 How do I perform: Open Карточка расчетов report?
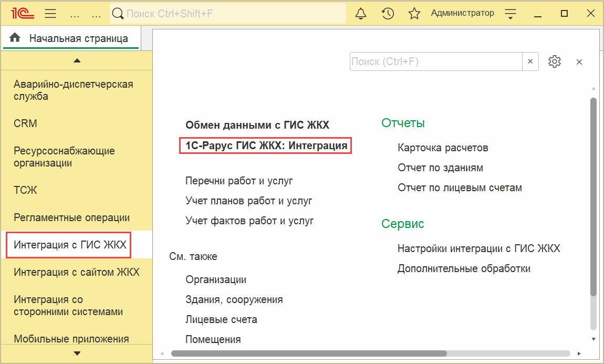click(x=443, y=148)
